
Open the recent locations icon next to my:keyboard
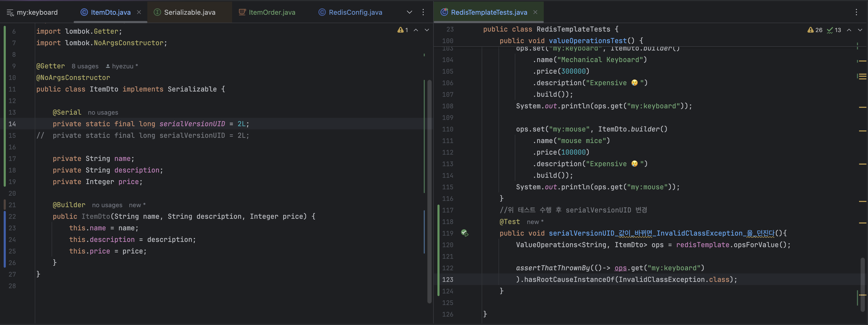[10, 13]
